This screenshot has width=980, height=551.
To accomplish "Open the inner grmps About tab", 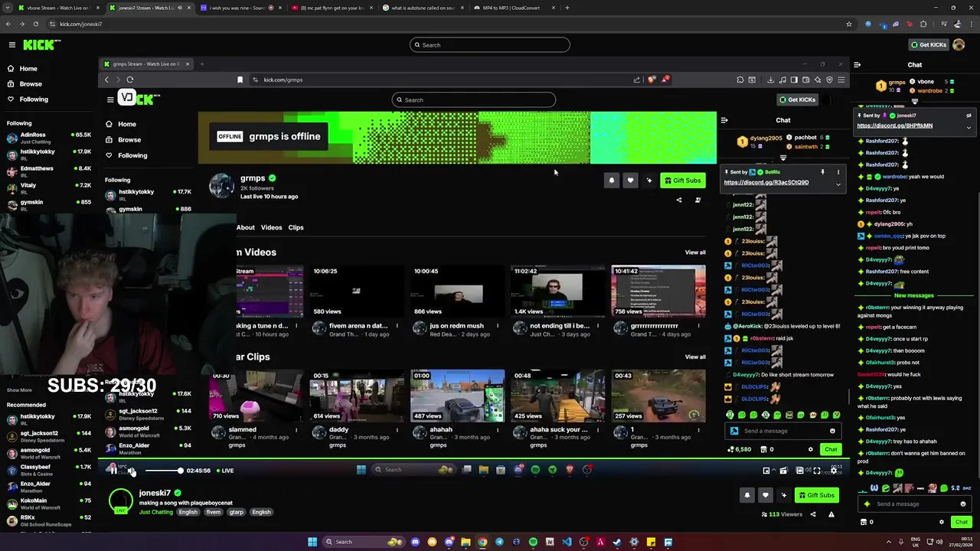I will [245, 228].
